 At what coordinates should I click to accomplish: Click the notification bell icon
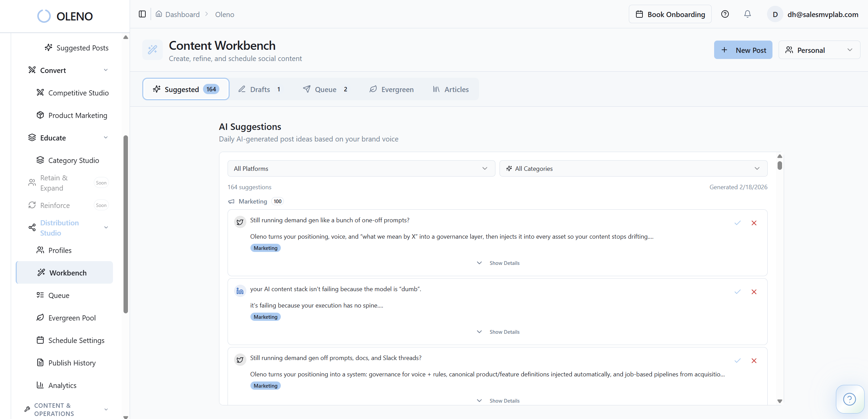pos(747,14)
